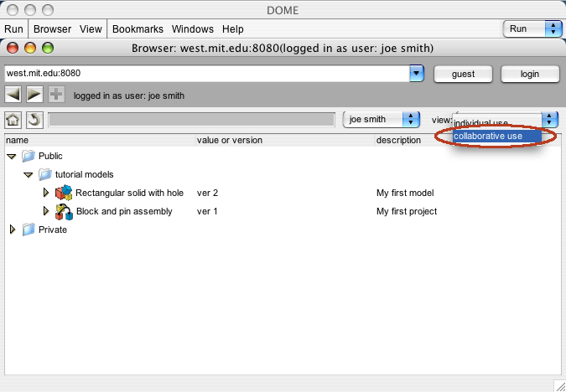The width and height of the screenshot is (566, 392).
Task: Grab the window resize handle corner
Action: point(559,385)
